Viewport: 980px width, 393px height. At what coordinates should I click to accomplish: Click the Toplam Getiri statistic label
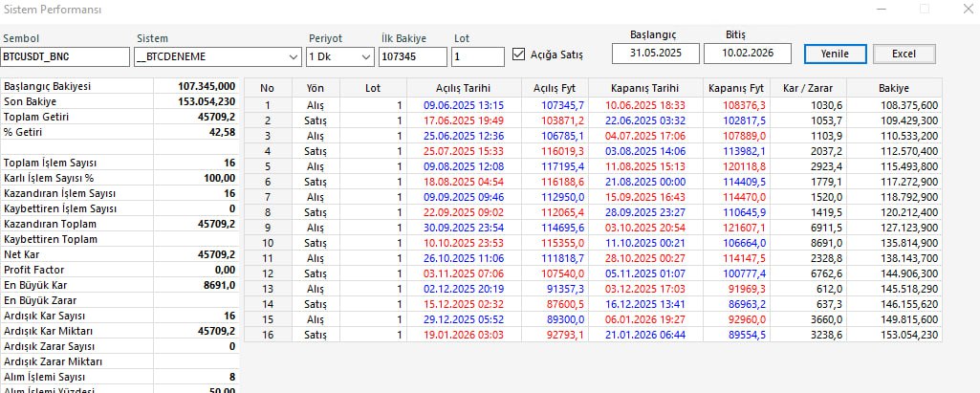coord(35,117)
